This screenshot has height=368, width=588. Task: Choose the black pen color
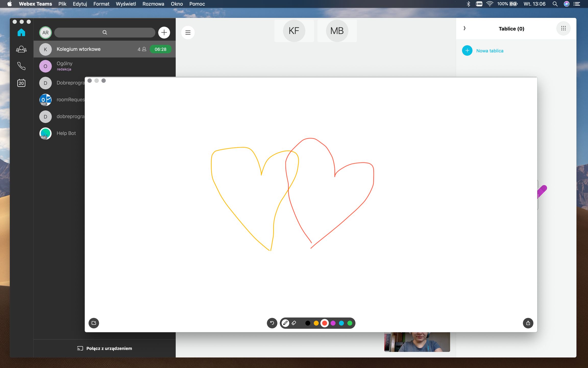pyautogui.click(x=308, y=323)
